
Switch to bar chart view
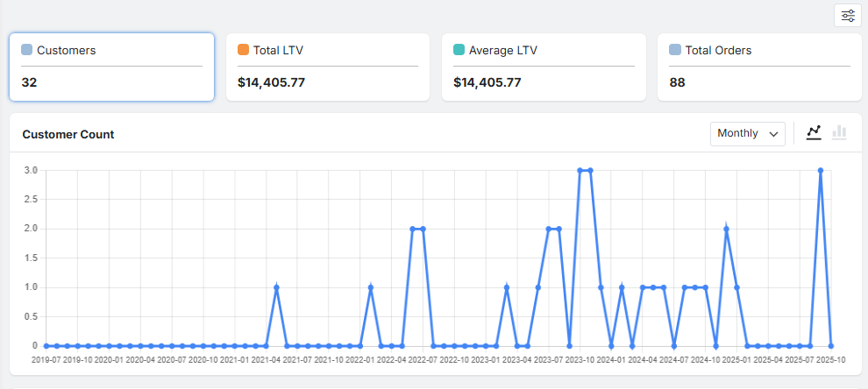[x=839, y=132]
